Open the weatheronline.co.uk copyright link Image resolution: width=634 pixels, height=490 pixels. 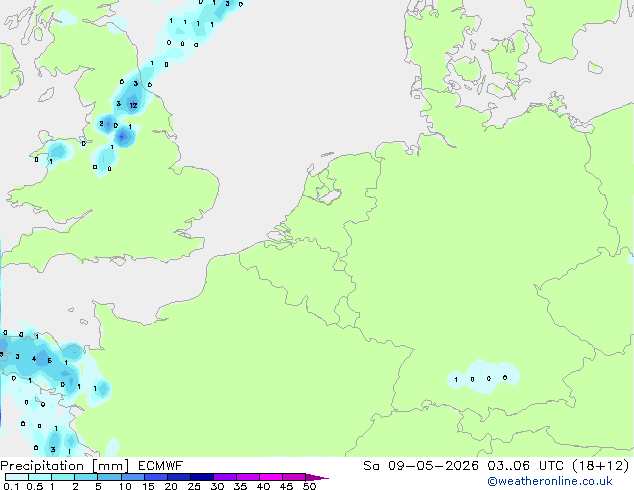[550, 481]
